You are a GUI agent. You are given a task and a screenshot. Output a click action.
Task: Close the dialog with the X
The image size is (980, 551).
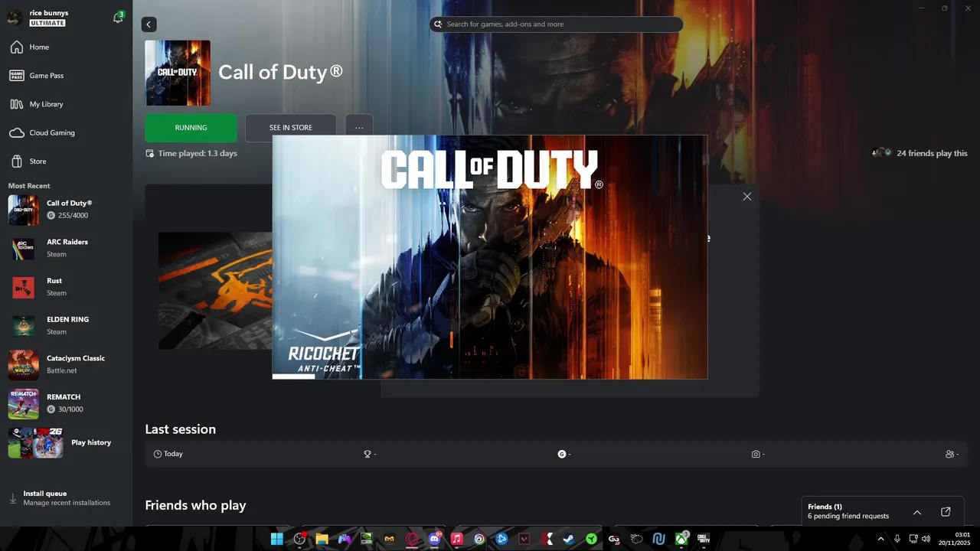[x=747, y=197]
